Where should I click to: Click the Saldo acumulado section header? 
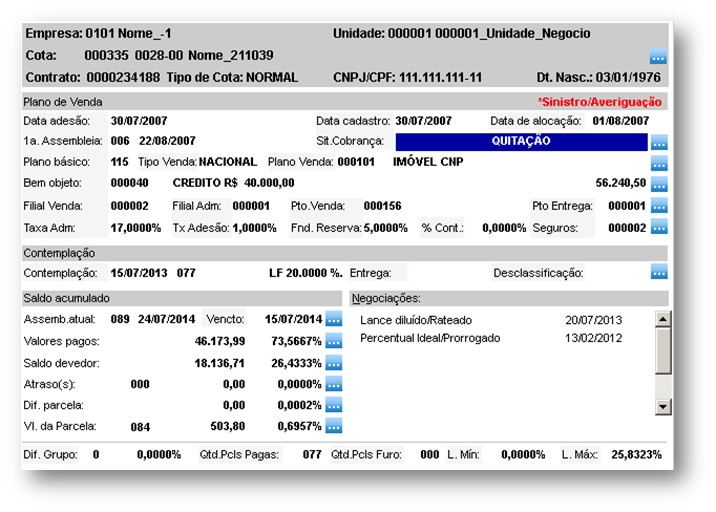182,298
